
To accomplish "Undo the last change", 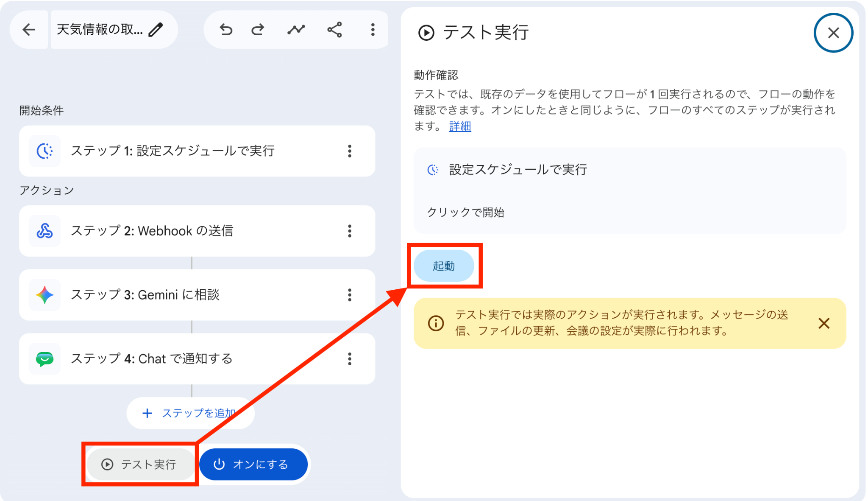I will 226,30.
